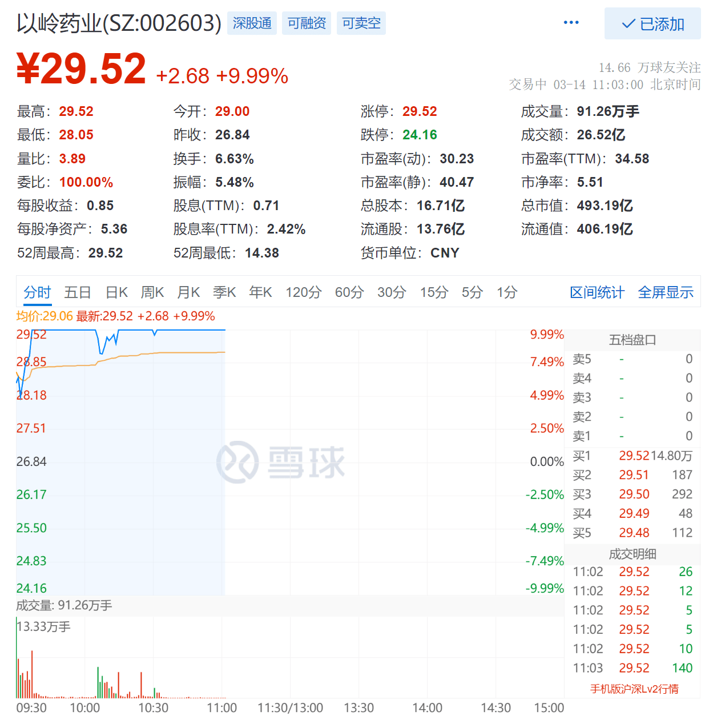Open 全屏显示 full-screen mode
The width and height of the screenshot is (713, 728).
[x=665, y=292]
